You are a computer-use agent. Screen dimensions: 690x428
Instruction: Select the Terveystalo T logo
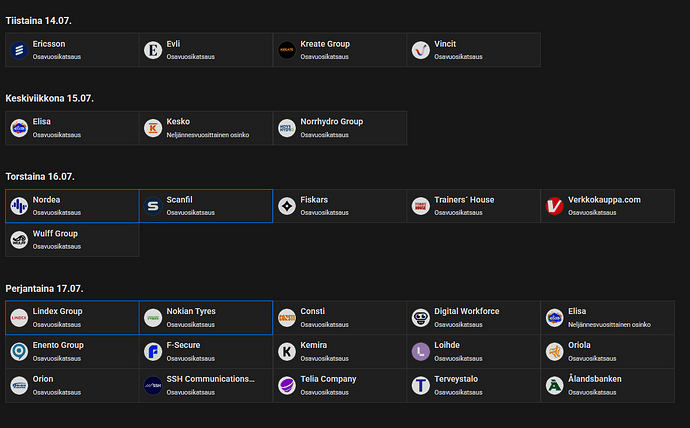[x=421, y=385]
